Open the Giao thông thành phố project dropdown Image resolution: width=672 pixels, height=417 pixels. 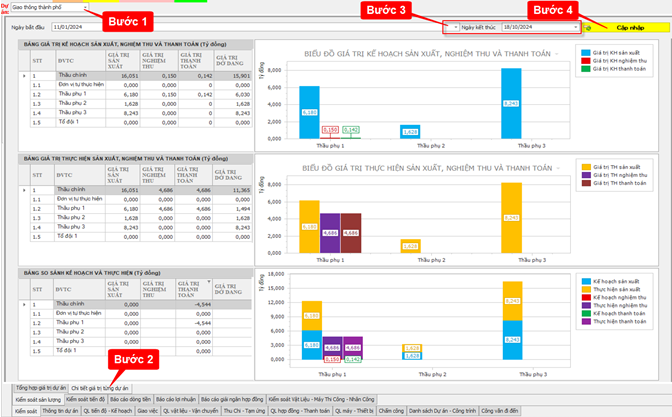point(84,8)
